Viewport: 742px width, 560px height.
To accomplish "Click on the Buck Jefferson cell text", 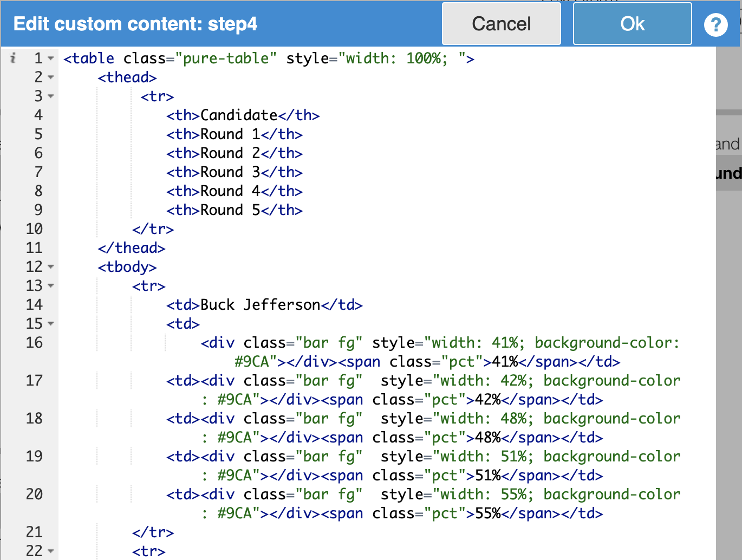I will [x=260, y=305].
